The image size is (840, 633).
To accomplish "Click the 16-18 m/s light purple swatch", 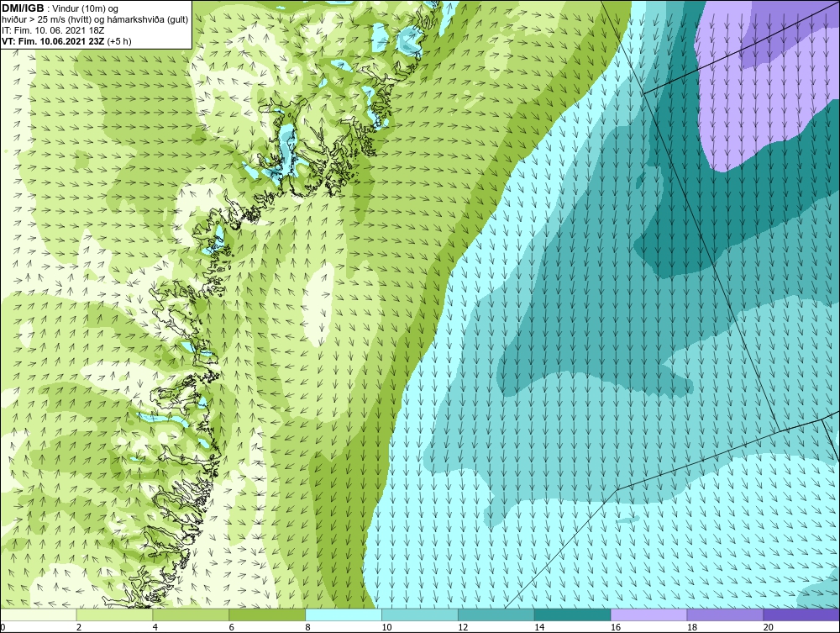I will [648, 615].
